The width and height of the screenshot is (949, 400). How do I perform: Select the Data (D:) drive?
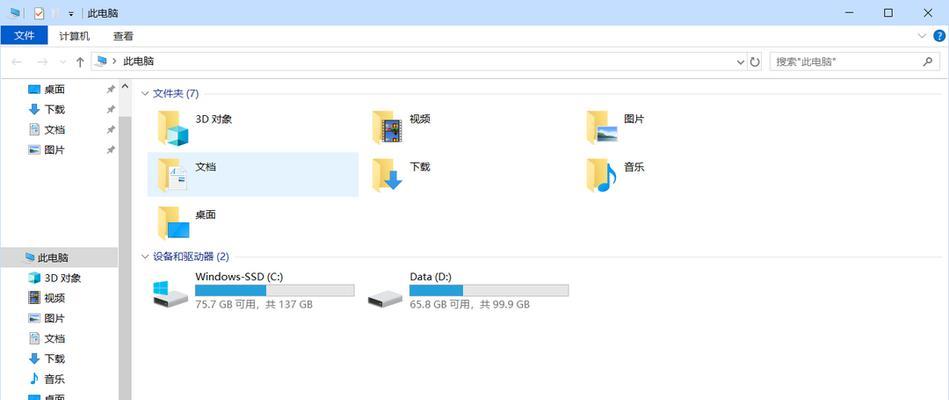(468, 290)
